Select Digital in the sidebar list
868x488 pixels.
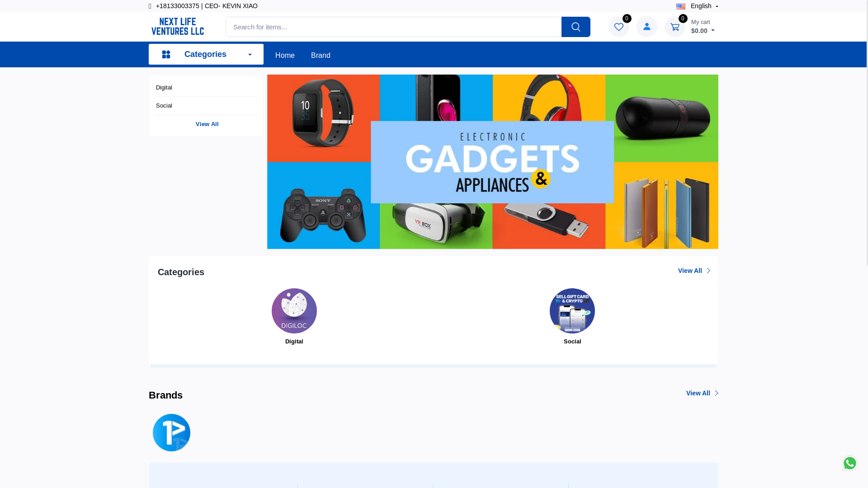click(164, 87)
